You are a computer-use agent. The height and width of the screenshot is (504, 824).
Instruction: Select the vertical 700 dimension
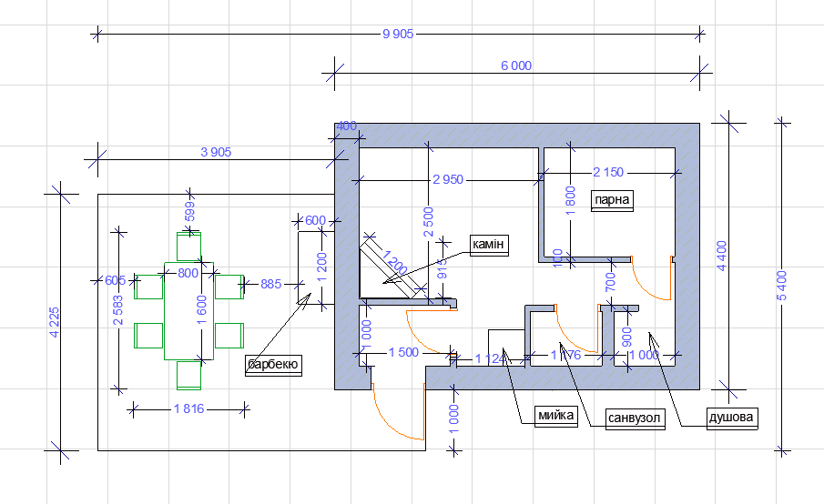coord(610,282)
